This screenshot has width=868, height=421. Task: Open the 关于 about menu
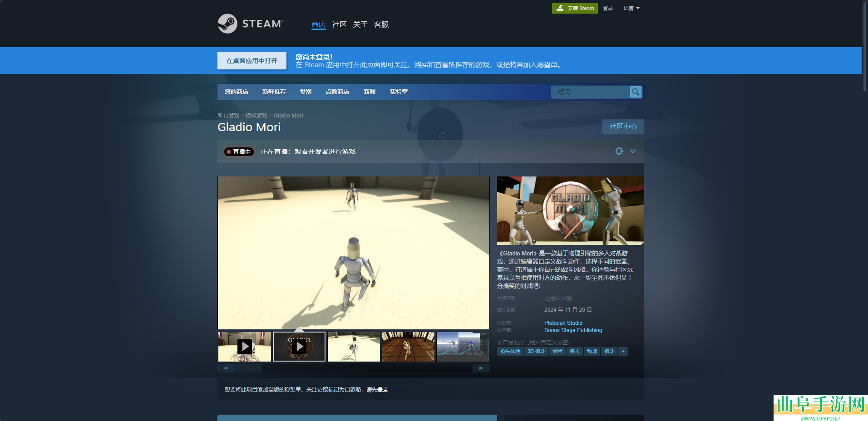pyautogui.click(x=360, y=24)
